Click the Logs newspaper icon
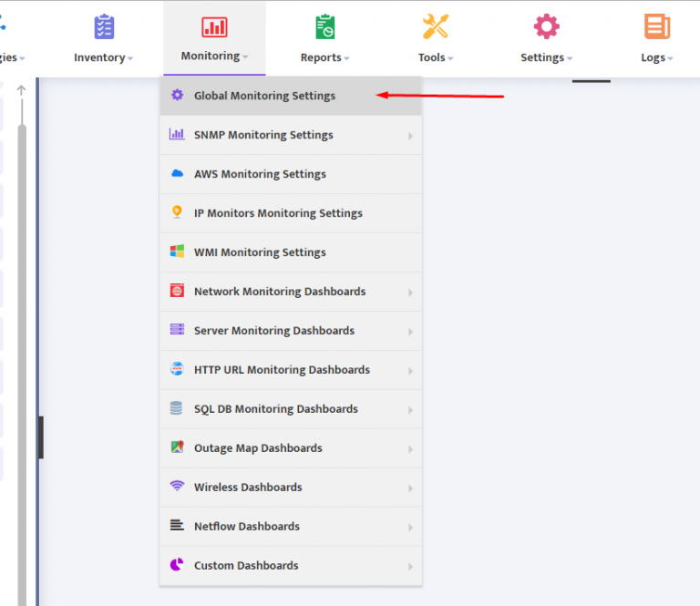 pyautogui.click(x=656, y=27)
